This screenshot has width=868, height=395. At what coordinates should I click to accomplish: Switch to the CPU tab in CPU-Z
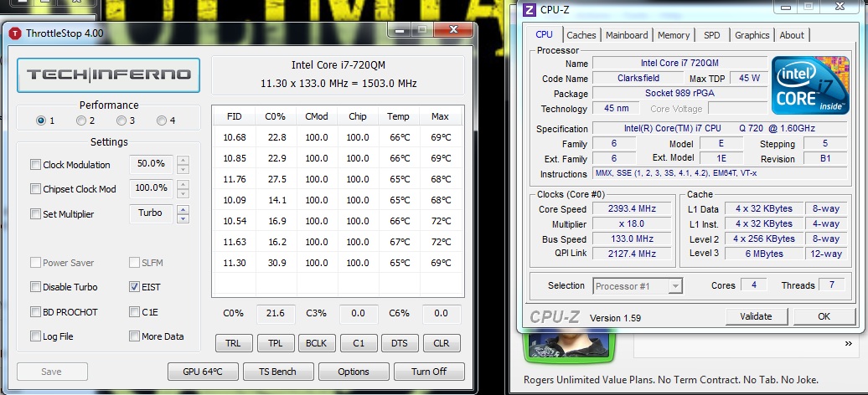coord(544,34)
